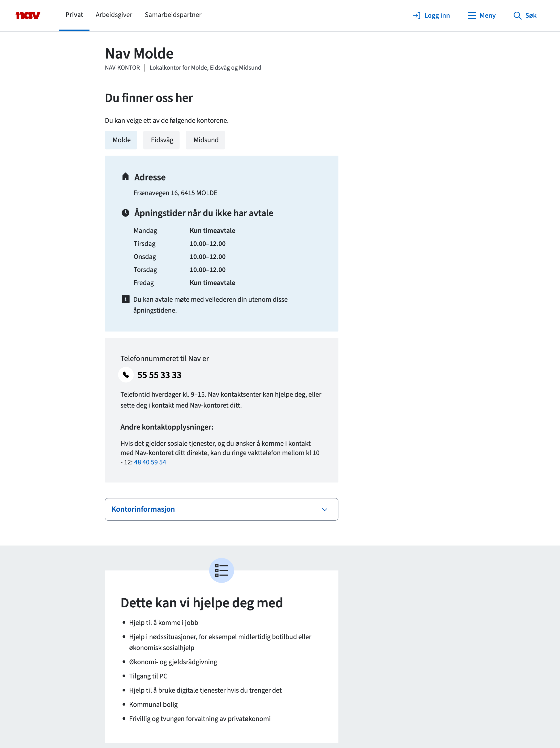Click the magnifying glass search icon
Screen dimensions: 560x748
[517, 15]
